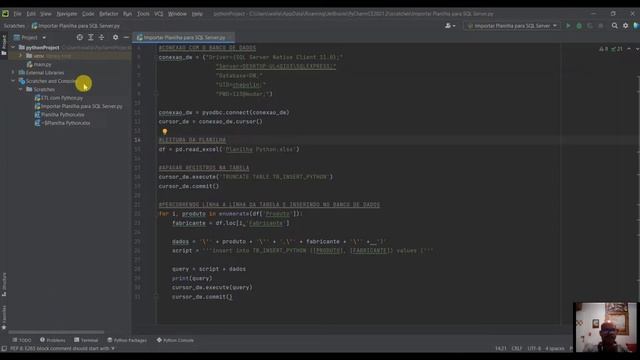Click the Stop icon in run toolbar

click(600, 26)
